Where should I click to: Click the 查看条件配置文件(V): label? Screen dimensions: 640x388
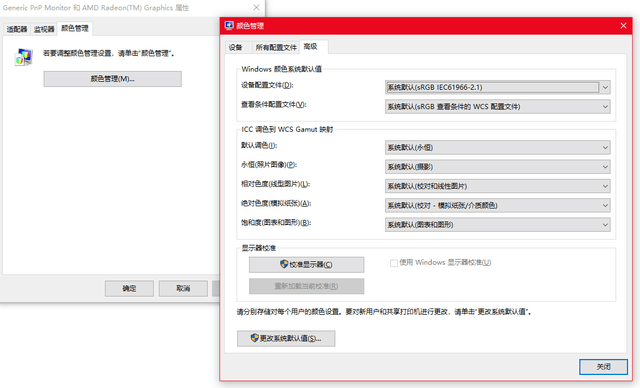pyautogui.click(x=273, y=104)
